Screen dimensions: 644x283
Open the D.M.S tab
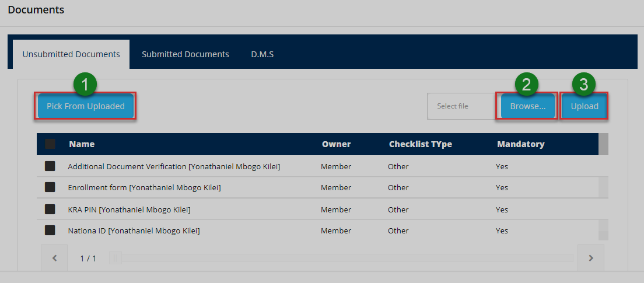pos(262,54)
